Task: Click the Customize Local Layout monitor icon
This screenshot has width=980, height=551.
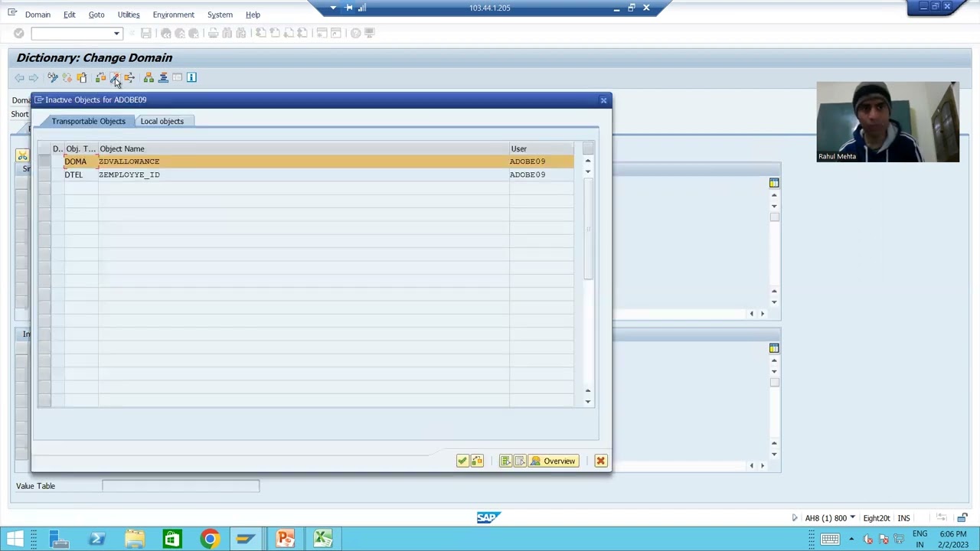Action: (x=370, y=33)
